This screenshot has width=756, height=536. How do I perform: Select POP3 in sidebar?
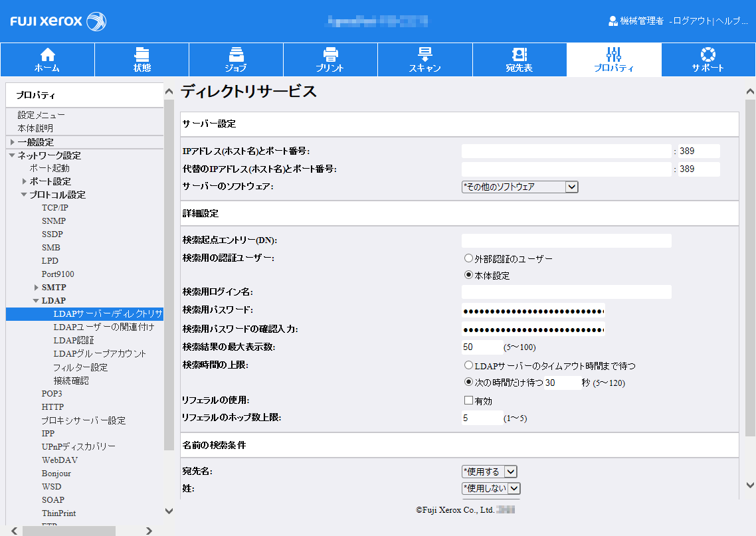point(52,393)
